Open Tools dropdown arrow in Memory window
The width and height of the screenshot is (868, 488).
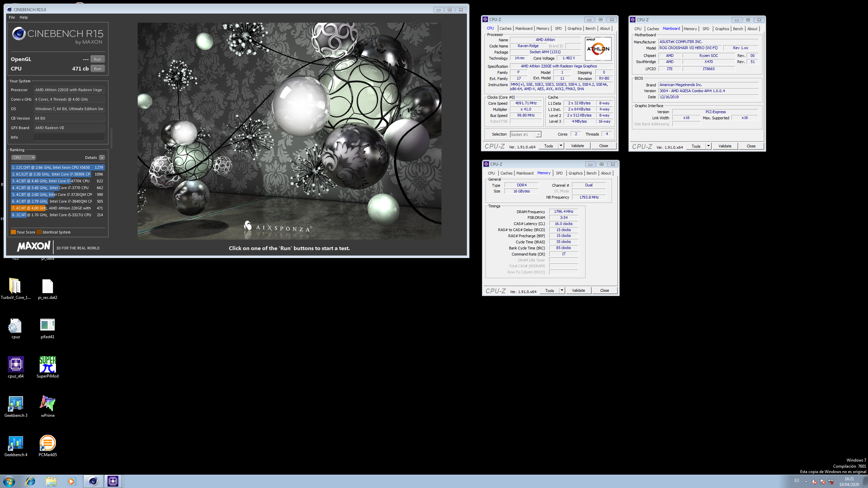click(x=562, y=290)
